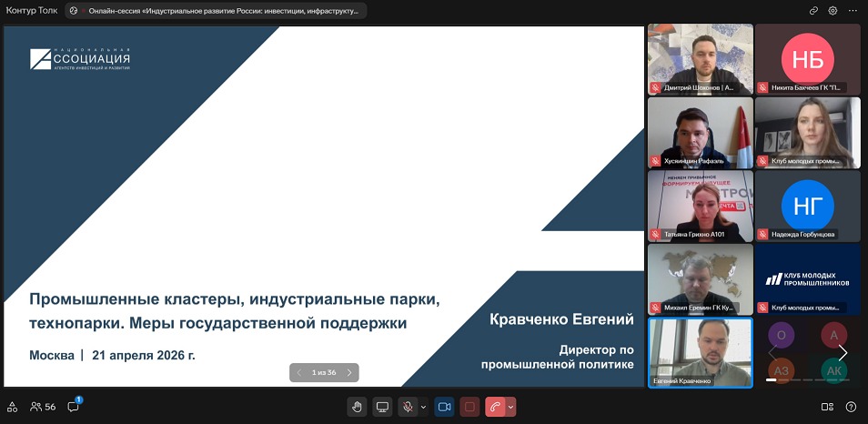
Task: Expand microphone options dropdown arrow
Action: tap(423, 407)
